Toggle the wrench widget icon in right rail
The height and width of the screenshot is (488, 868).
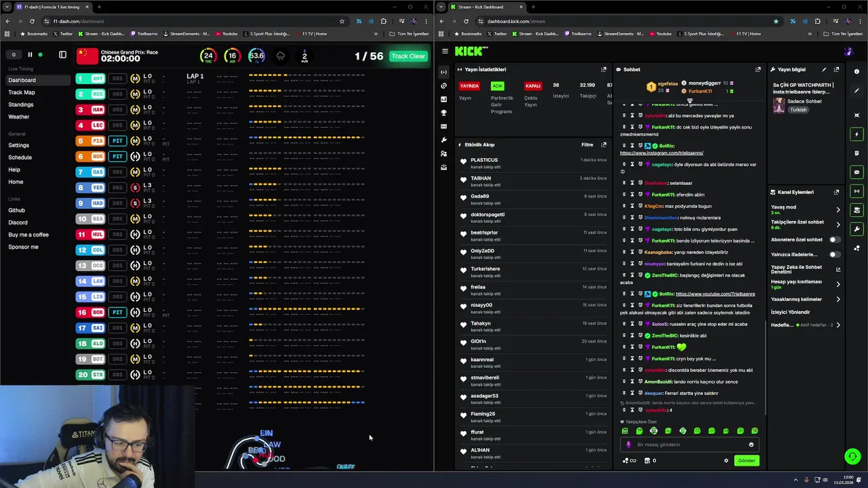[857, 229]
